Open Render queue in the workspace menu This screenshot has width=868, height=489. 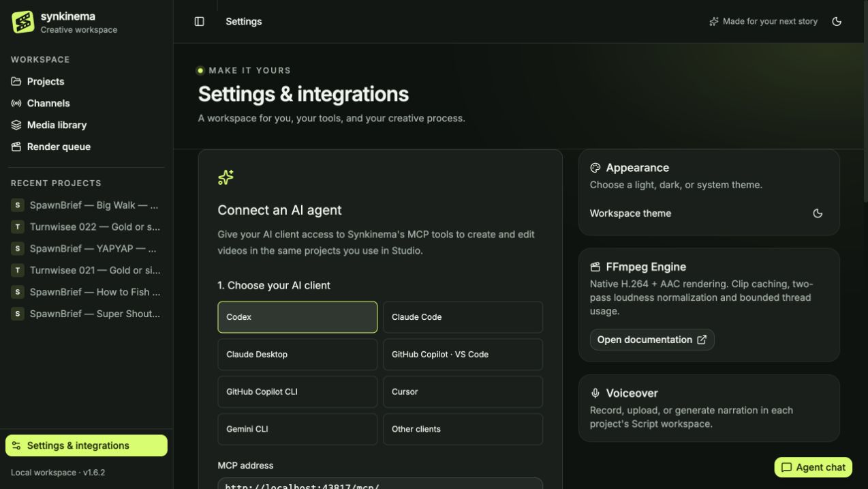click(x=87, y=147)
